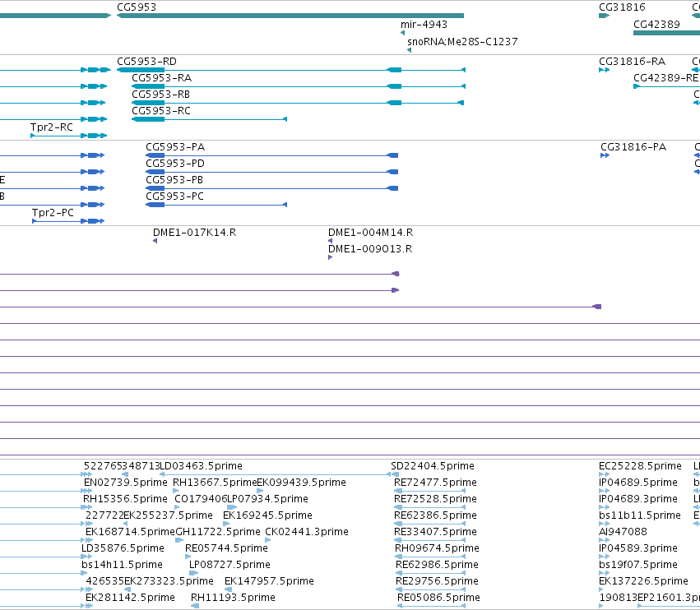Screen dimensions: 700x610
Task: Select the CG5953 gene label
Action: [x=137, y=7]
